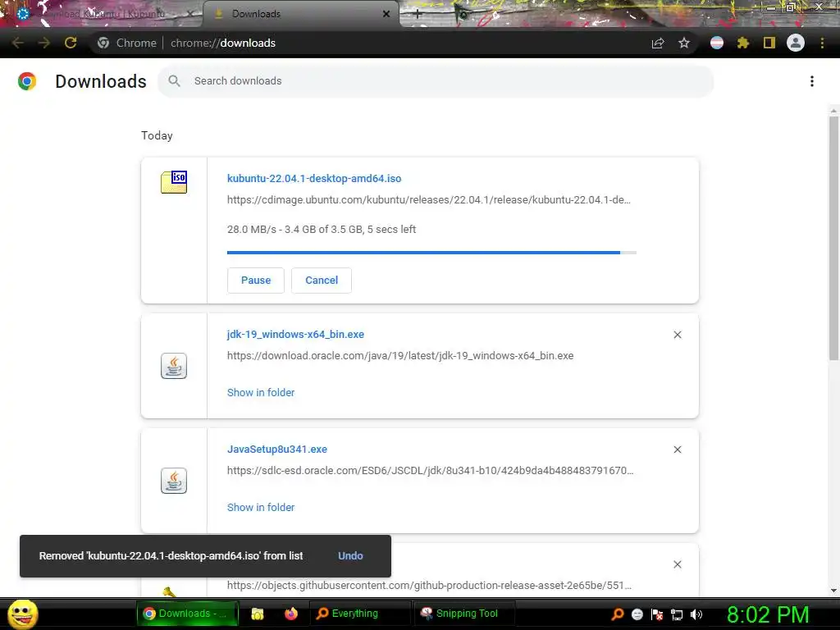Click the ISO file icon for kubuntu
840x630 pixels.
coord(174,182)
